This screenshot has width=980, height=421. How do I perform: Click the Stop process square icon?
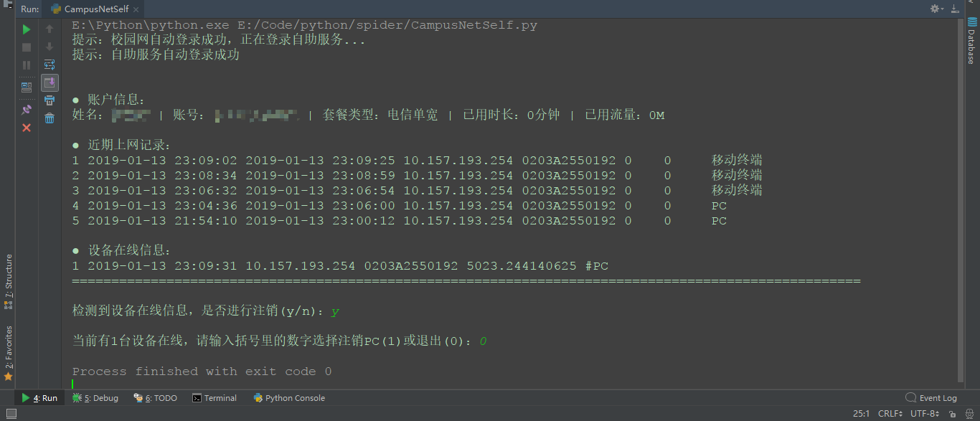point(27,47)
